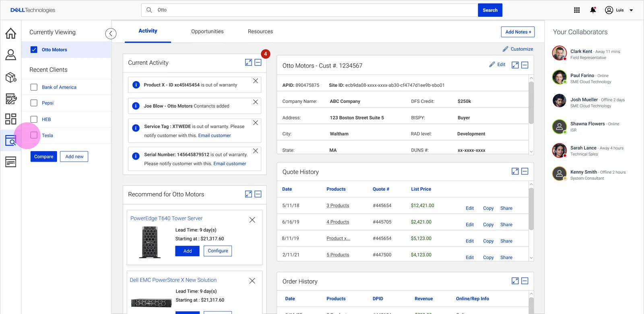
Task: Click Copy for the 6/16/19 quote
Action: click(x=488, y=225)
